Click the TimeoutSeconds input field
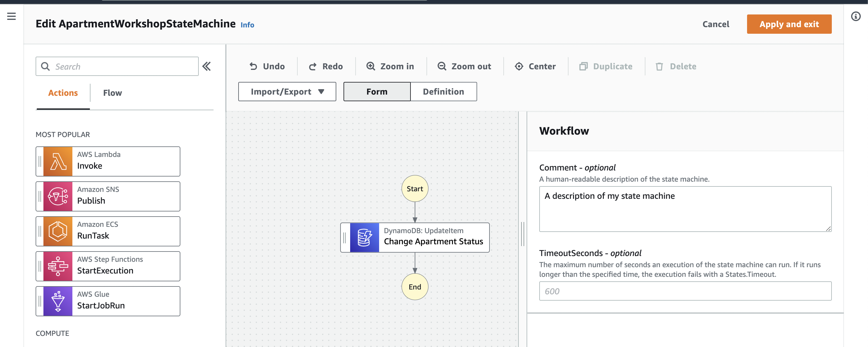 [x=685, y=291]
